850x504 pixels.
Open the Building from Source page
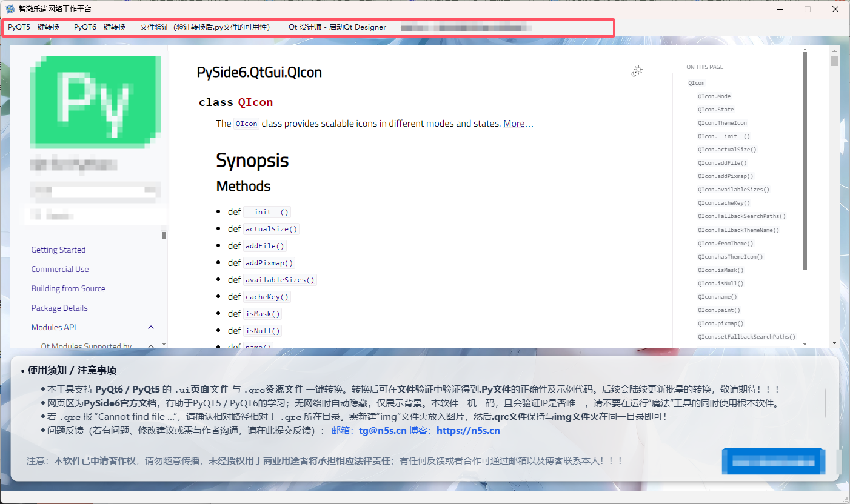pos(68,288)
